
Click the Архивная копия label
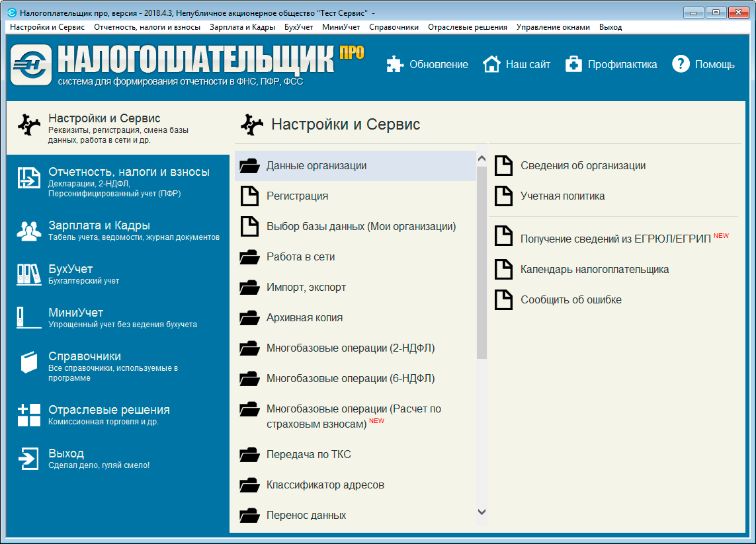[304, 317]
